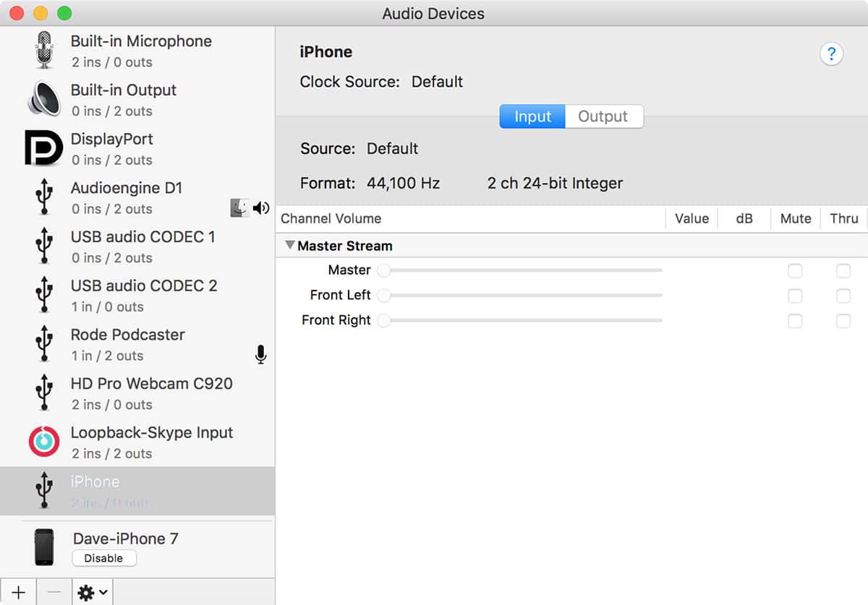
Task: Click the Master Stream row label
Action: tap(345, 246)
